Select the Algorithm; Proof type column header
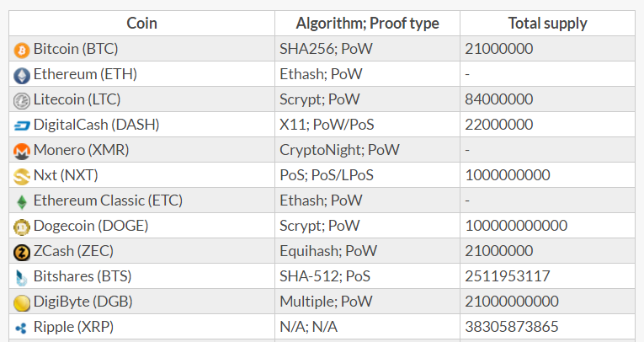 [x=368, y=23]
